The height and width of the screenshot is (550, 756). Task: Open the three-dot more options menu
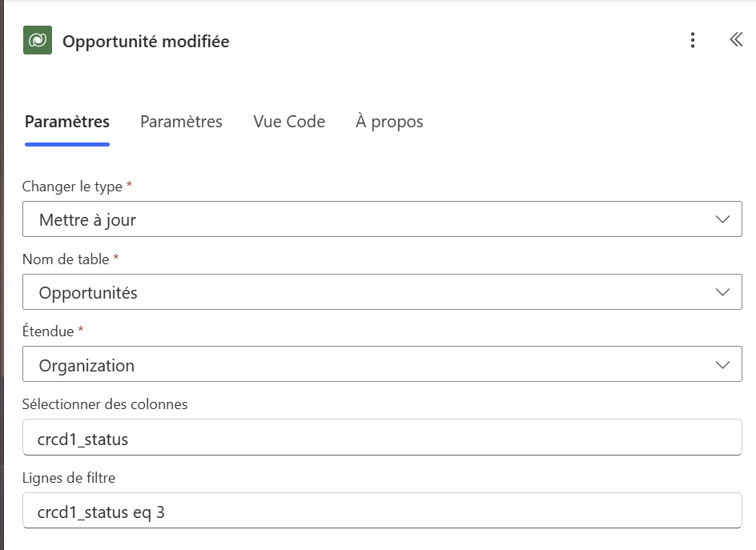693,41
